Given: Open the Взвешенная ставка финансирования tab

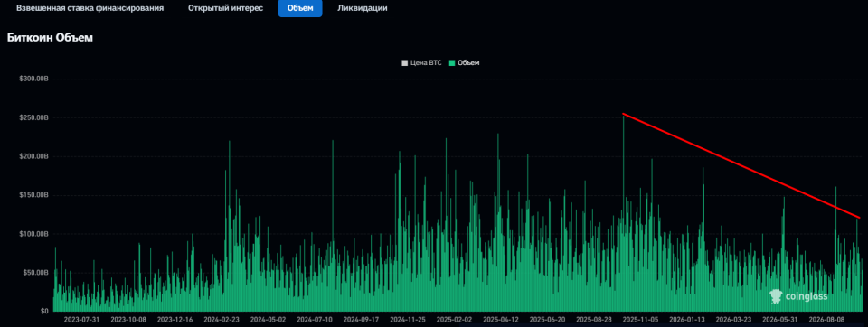Looking at the screenshot, I should click(x=90, y=8).
